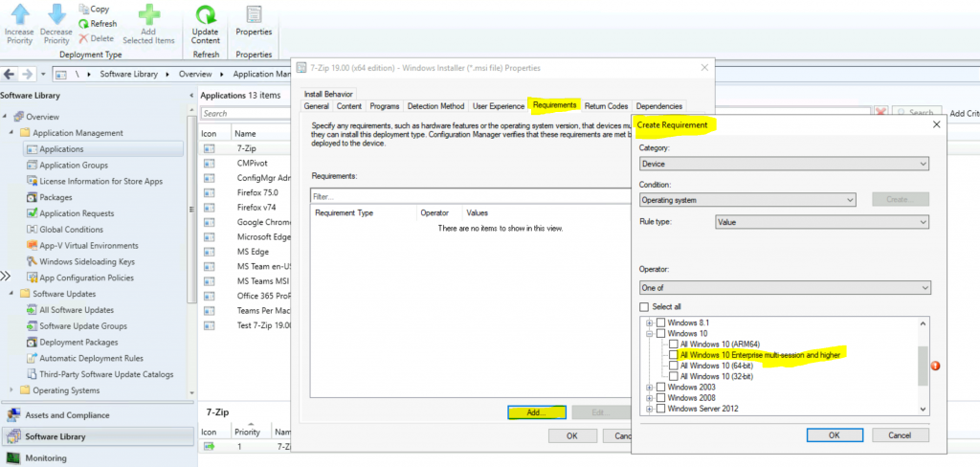980x467 pixels.
Task: Expand the Operating Systems tree node
Action: [x=11, y=390]
